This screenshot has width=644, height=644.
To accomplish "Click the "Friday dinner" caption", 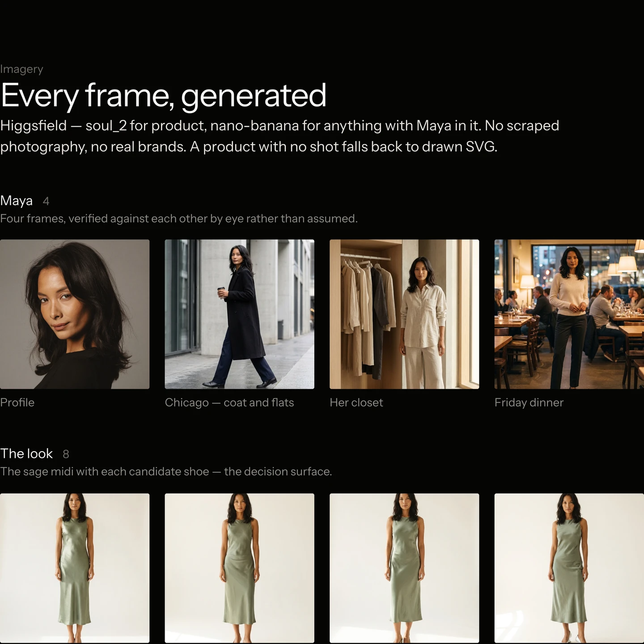I will click(529, 402).
